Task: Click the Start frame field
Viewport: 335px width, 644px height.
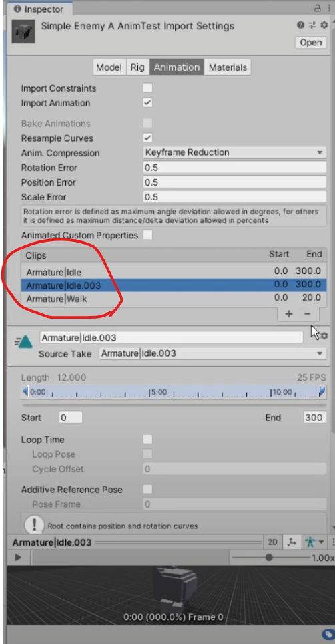Action: pos(71,418)
